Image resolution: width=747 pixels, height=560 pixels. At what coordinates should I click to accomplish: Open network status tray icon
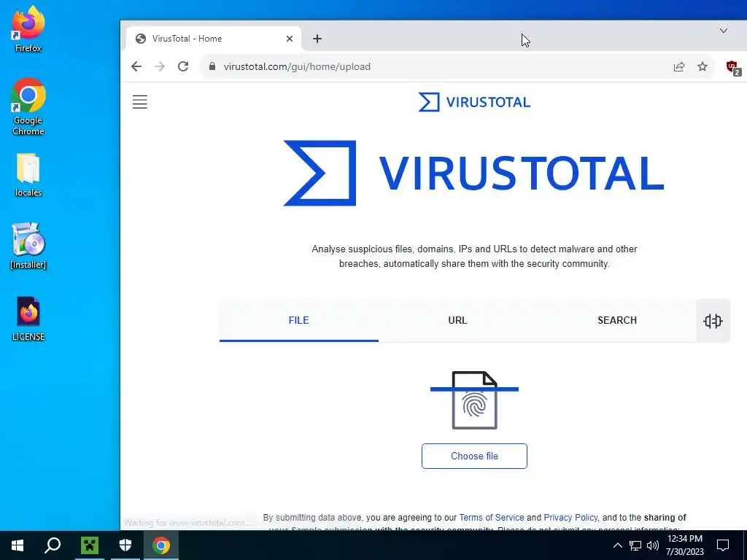pos(635,545)
